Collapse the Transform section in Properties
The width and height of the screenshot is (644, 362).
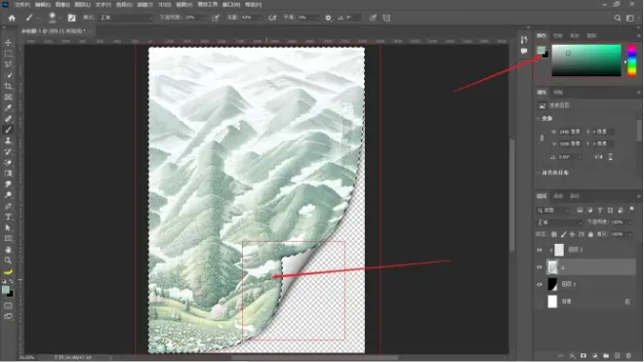coord(538,118)
